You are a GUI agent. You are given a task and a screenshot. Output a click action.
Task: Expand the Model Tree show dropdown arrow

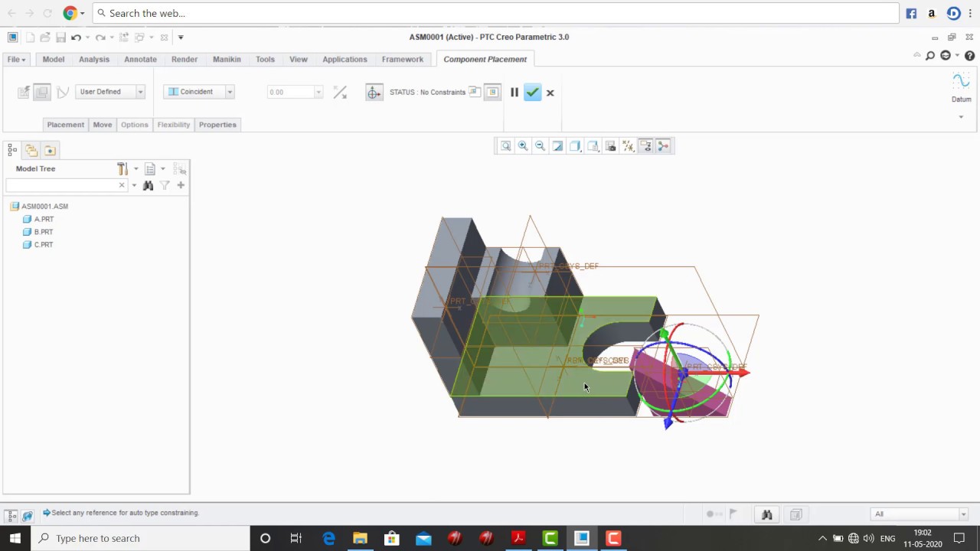[x=163, y=169]
